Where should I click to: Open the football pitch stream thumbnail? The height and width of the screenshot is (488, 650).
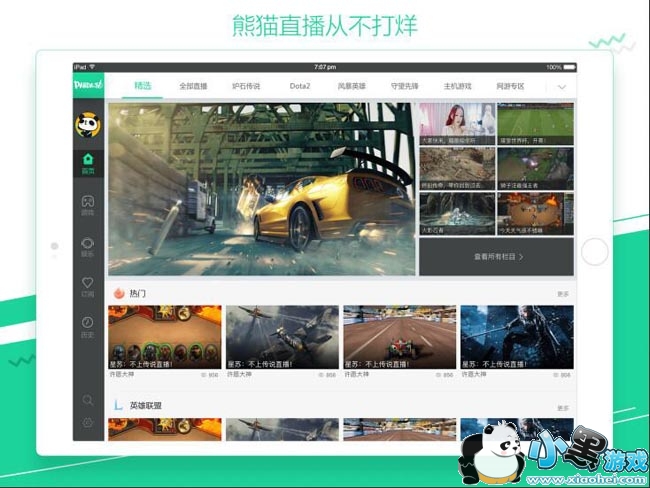pos(536,124)
